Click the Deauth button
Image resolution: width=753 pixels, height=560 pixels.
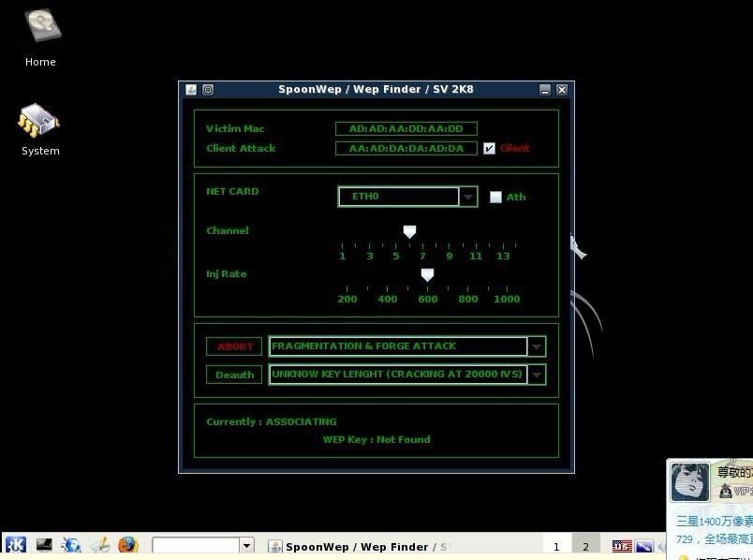(234, 375)
